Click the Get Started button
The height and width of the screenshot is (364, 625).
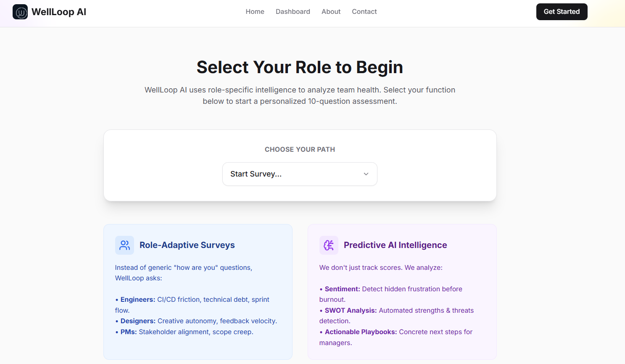pos(562,12)
